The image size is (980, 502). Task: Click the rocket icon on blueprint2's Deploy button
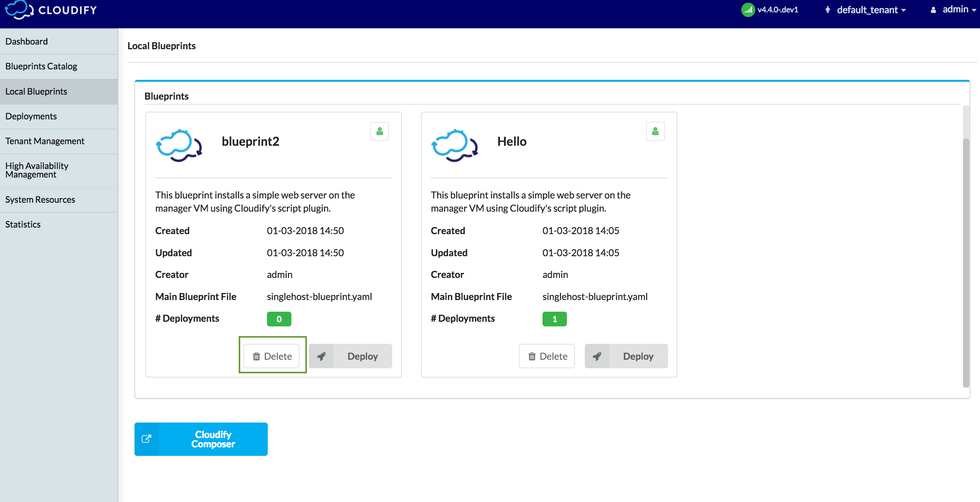tap(322, 356)
